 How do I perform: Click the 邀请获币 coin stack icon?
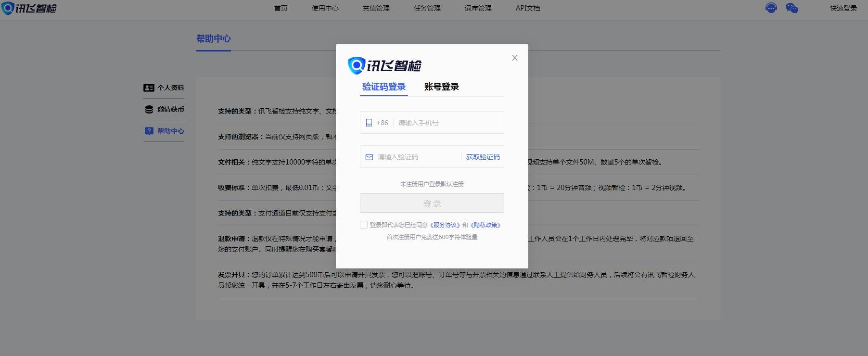(x=149, y=109)
